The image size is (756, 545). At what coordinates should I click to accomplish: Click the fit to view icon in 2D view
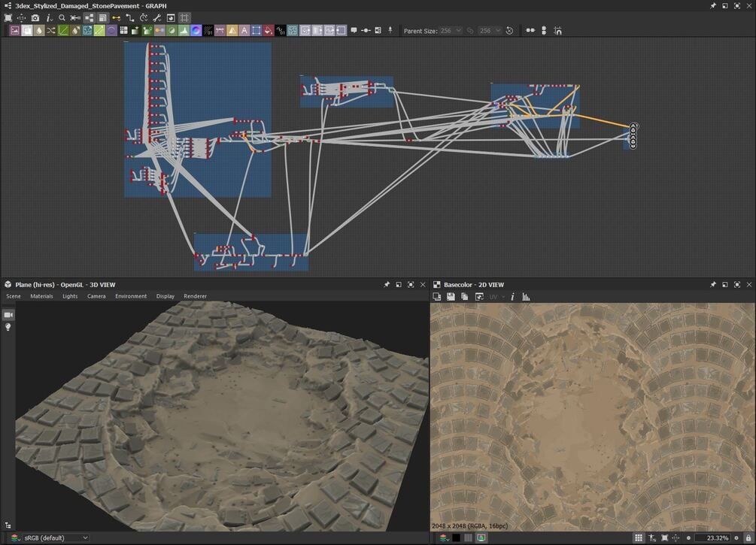click(x=664, y=537)
